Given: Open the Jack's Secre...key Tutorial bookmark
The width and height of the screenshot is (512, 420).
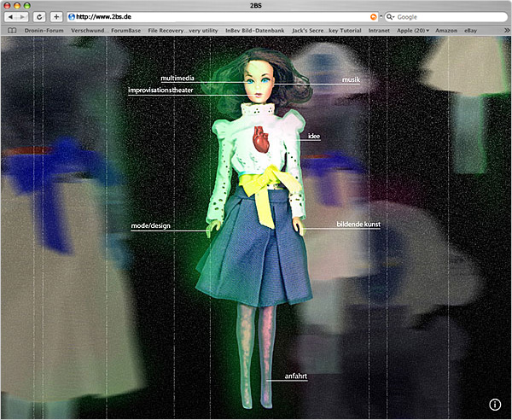Looking at the screenshot, I should click(x=327, y=31).
